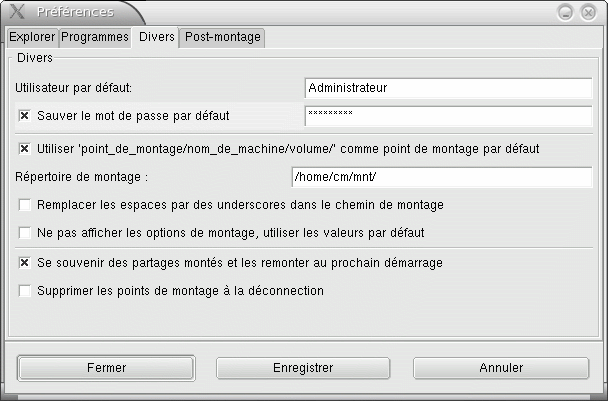Save settings with the Enregistrer button

coord(303,368)
